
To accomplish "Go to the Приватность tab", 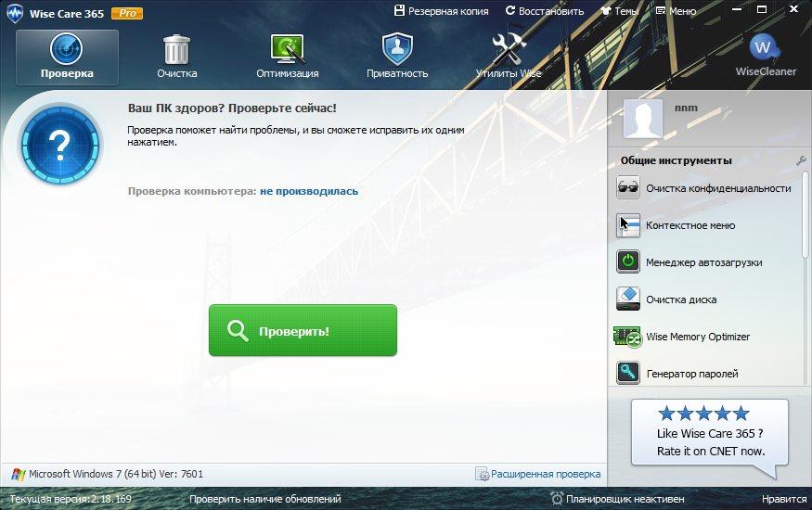I will [x=397, y=57].
